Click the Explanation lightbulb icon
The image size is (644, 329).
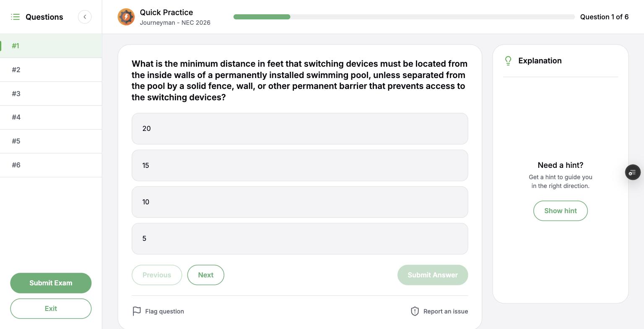508,61
